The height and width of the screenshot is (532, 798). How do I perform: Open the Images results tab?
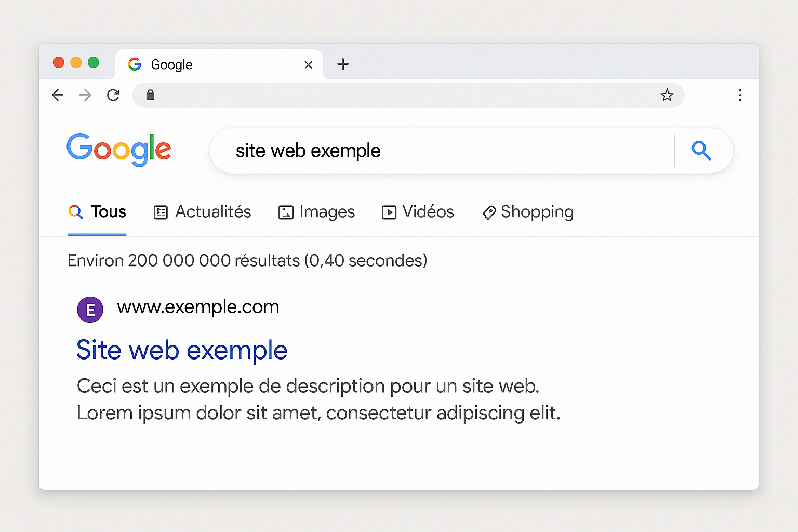(x=316, y=212)
